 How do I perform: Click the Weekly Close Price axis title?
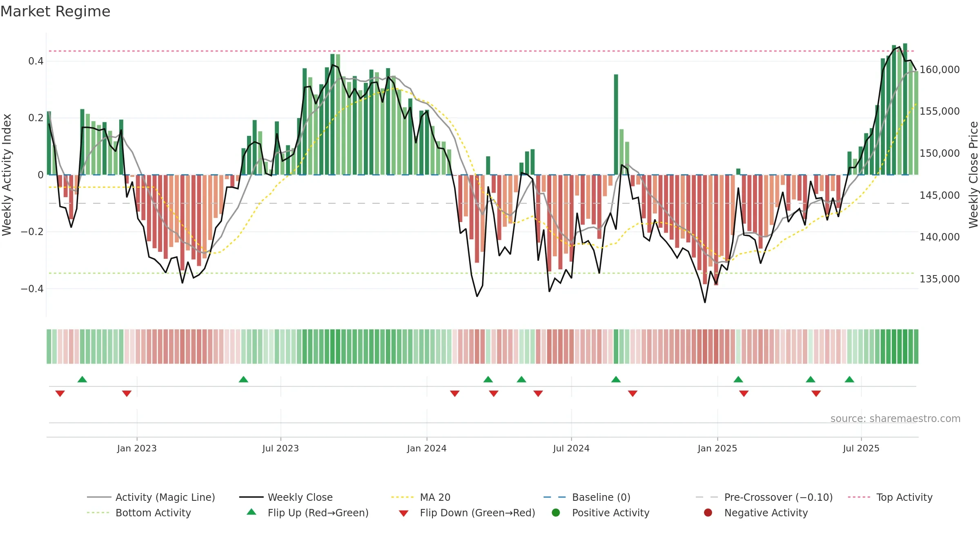click(x=973, y=175)
